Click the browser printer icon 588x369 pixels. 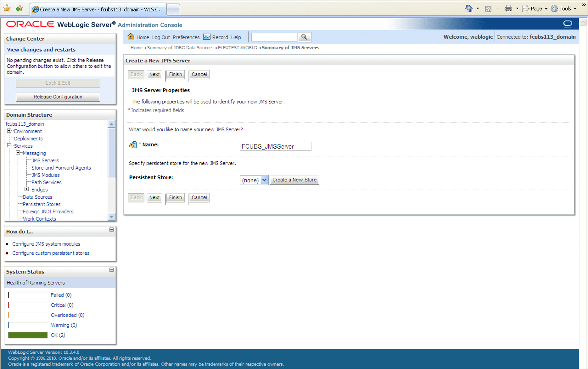(508, 9)
